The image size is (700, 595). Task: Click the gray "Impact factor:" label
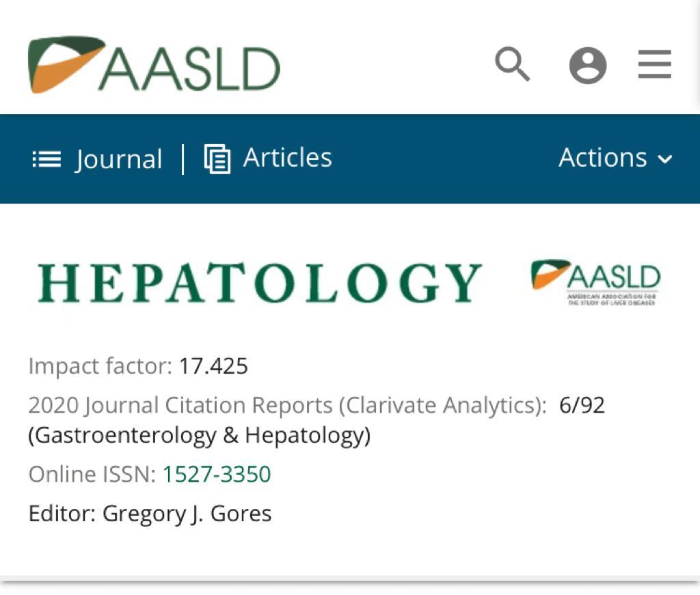pyautogui.click(x=100, y=367)
